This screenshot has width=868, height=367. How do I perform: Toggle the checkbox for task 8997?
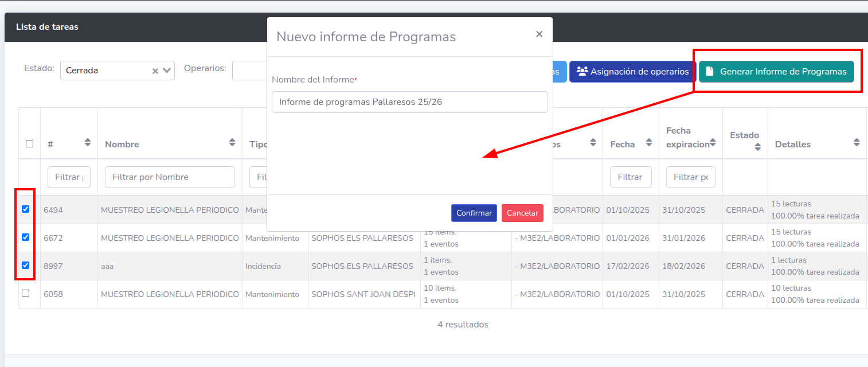click(x=25, y=266)
